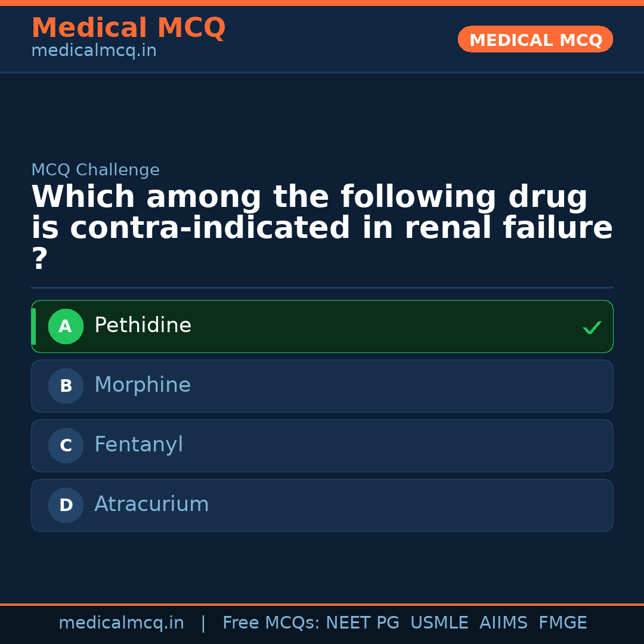The image size is (644, 644).
Task: Click the letter C circle badge
Action: (x=66, y=445)
